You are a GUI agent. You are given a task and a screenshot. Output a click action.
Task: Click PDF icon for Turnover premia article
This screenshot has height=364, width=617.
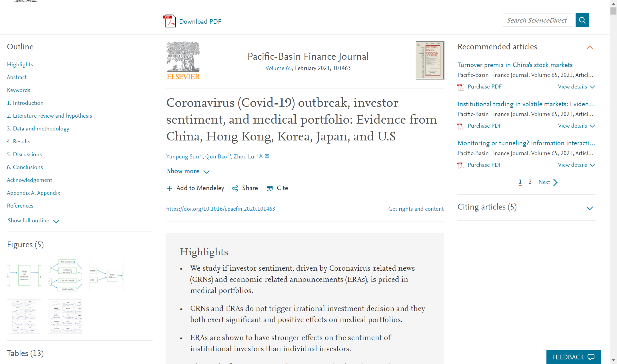[461, 87]
